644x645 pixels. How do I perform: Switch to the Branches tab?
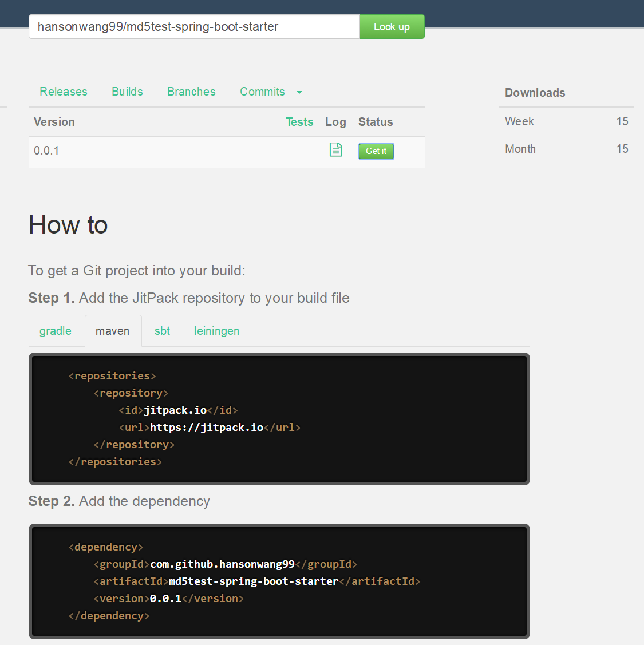pos(191,92)
